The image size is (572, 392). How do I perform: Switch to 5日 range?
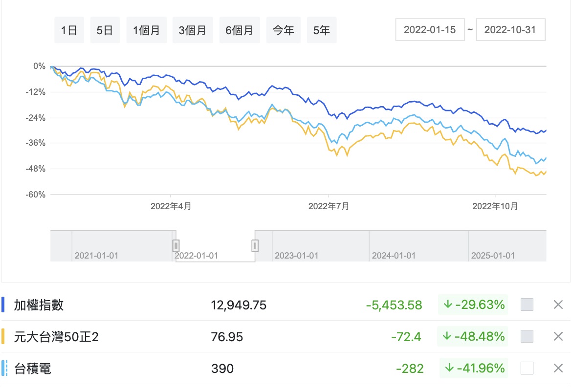tap(105, 30)
